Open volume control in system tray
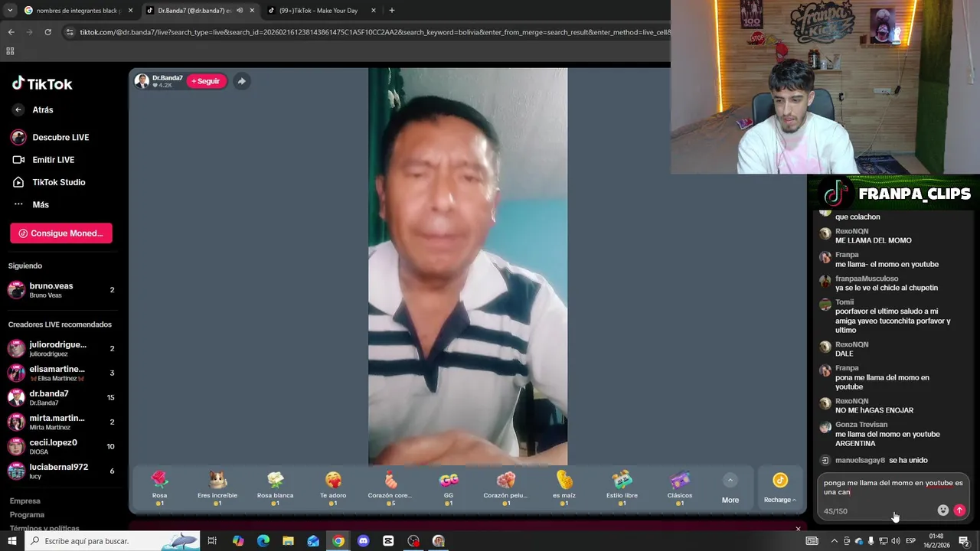 coord(896,541)
